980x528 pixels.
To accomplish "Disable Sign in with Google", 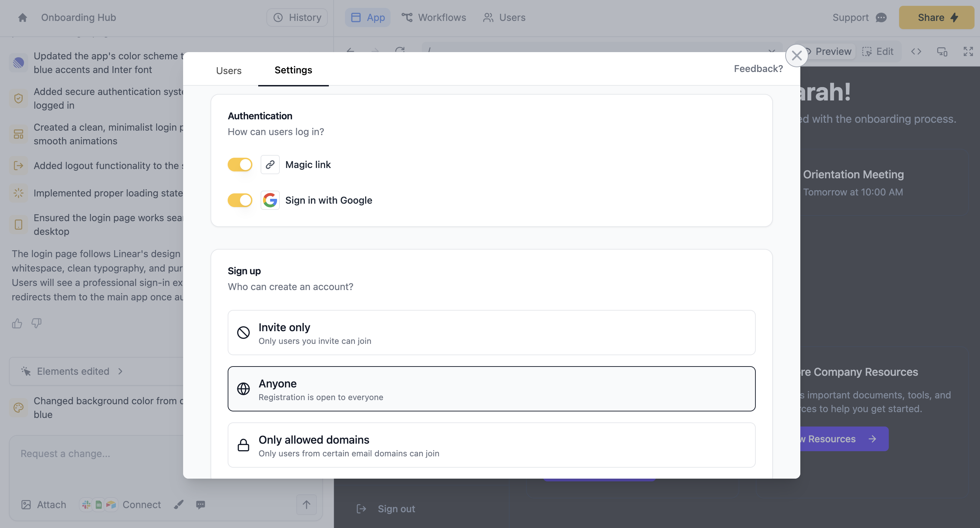I will pyautogui.click(x=240, y=200).
